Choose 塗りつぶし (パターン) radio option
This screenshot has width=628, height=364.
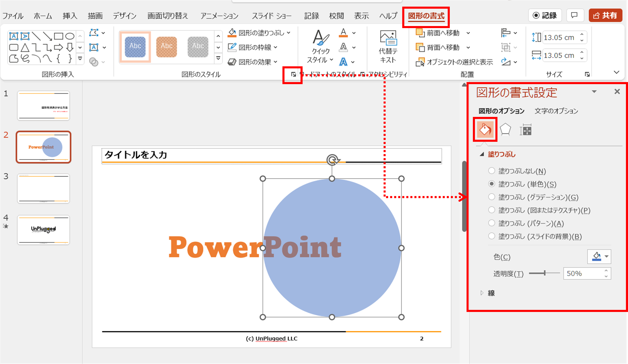tap(491, 223)
